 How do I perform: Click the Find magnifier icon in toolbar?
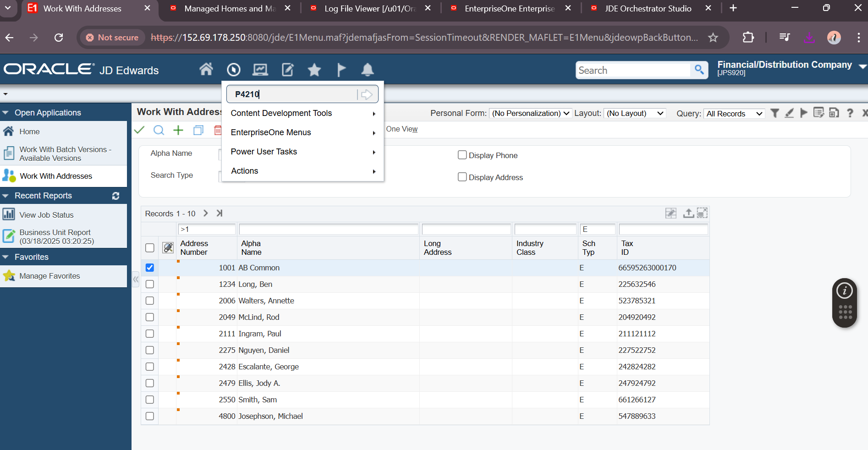[x=159, y=130]
